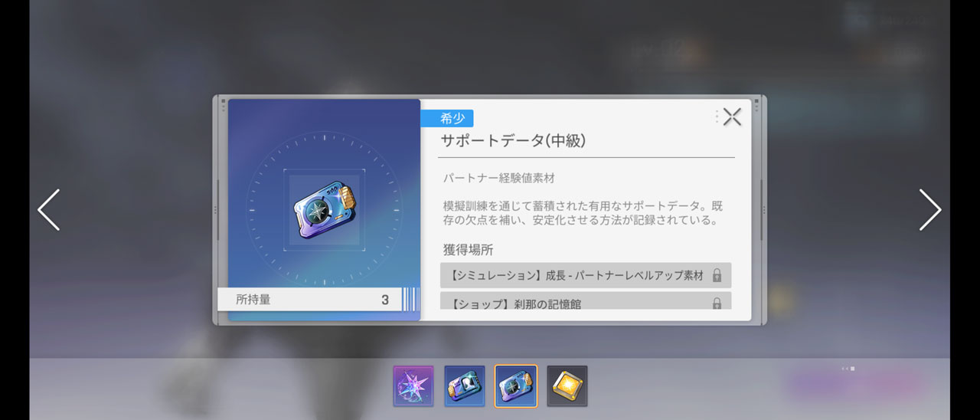The height and width of the screenshot is (420, 980).
Task: Show the next item with right arrow
Action: (x=930, y=210)
